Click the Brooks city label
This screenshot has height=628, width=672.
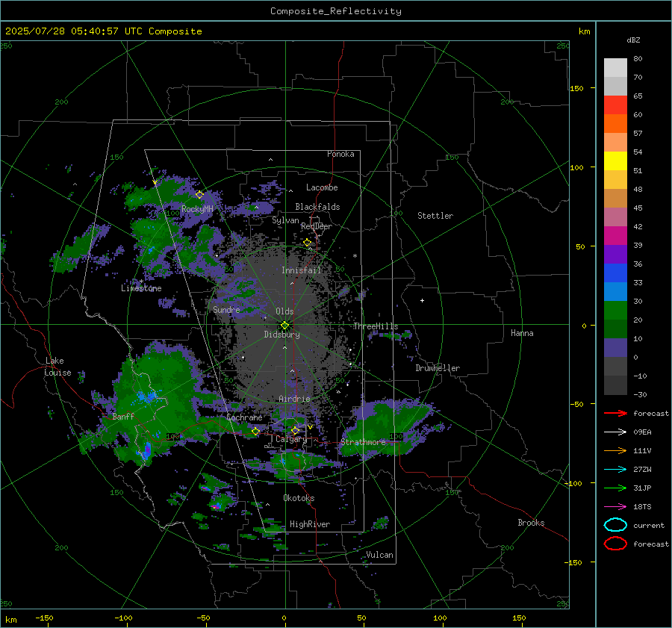(531, 523)
